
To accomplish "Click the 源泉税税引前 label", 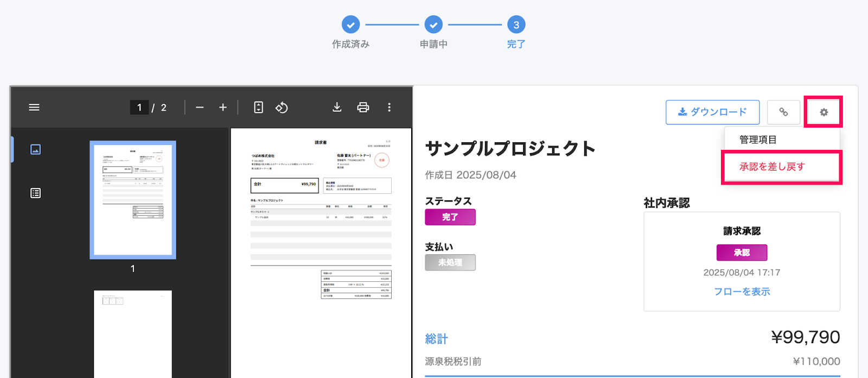I will pos(453,361).
